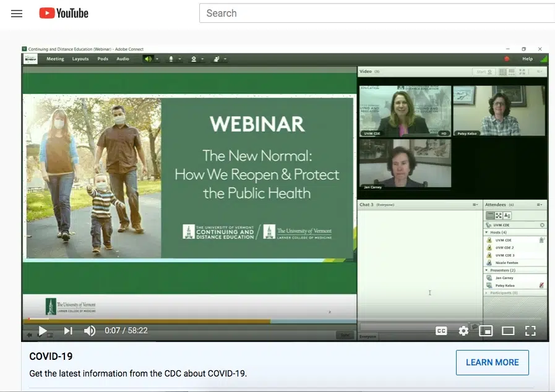Play the video

coord(43,331)
